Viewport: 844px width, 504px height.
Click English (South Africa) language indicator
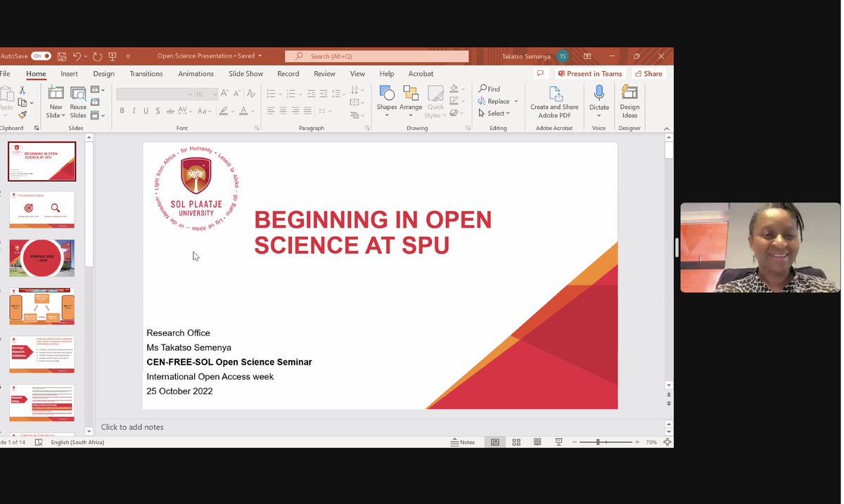pos(78,442)
